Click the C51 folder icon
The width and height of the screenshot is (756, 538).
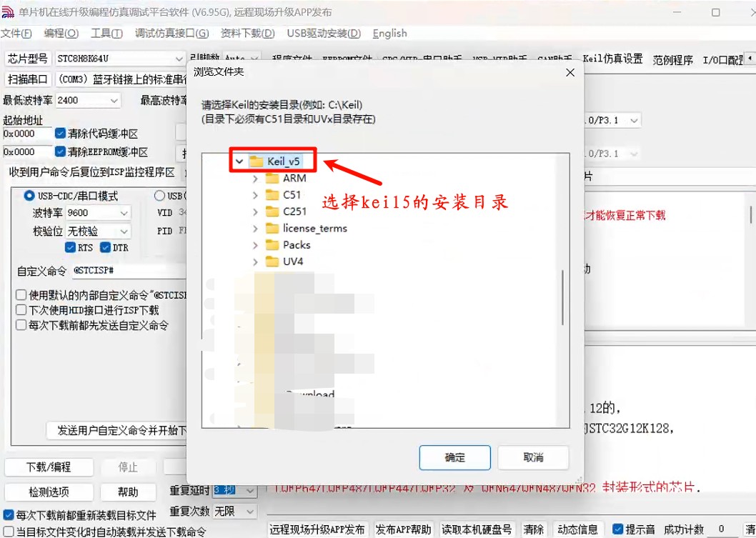point(272,195)
